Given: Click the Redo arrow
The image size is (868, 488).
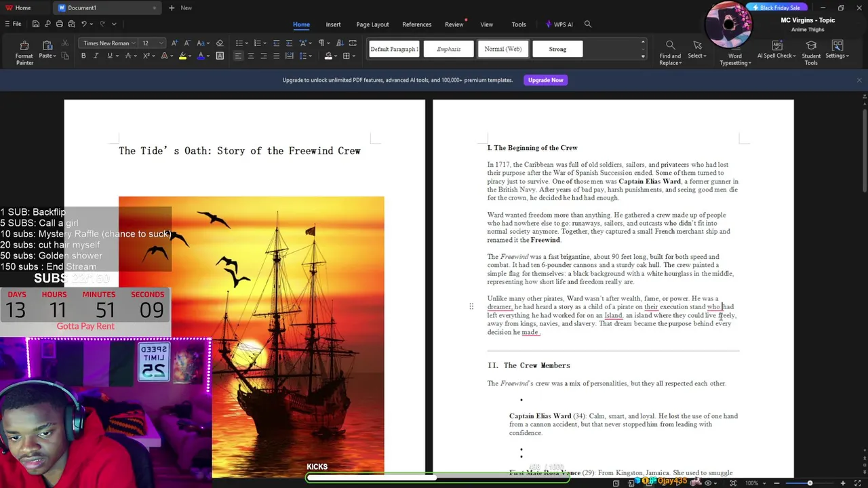Looking at the screenshot, I should pyautogui.click(x=102, y=24).
